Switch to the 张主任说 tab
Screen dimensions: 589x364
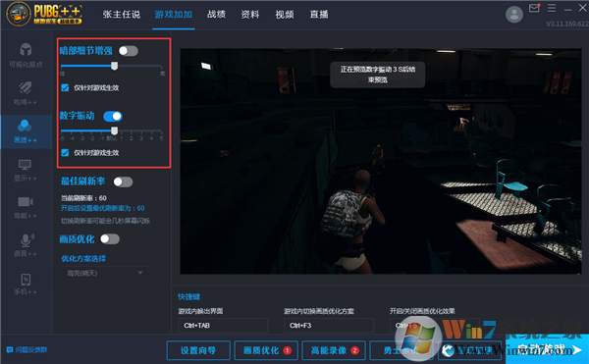coord(122,15)
